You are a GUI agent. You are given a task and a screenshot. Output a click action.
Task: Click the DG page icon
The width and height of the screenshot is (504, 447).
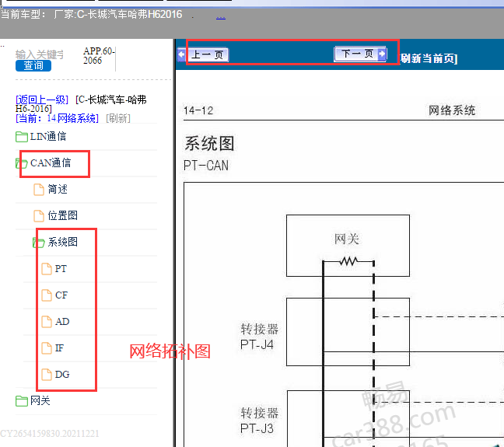(x=47, y=375)
